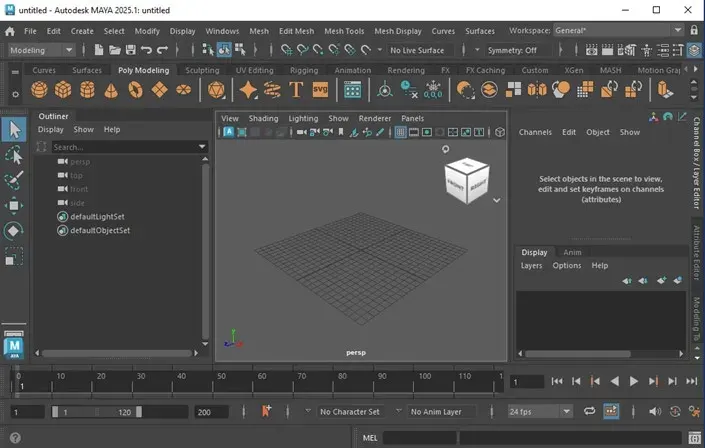The width and height of the screenshot is (705, 448).
Task: Expand the view cube options chevron
Action: (496, 200)
